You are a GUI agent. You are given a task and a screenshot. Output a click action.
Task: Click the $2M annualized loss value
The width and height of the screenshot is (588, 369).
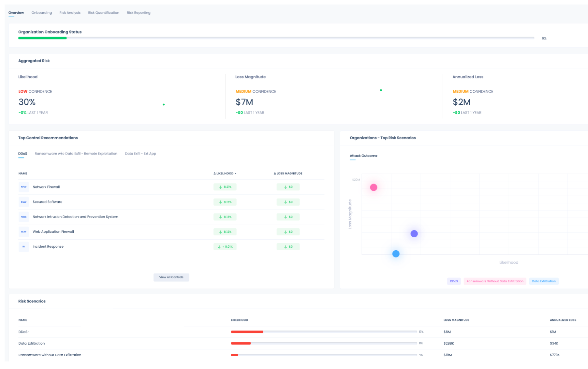(462, 102)
